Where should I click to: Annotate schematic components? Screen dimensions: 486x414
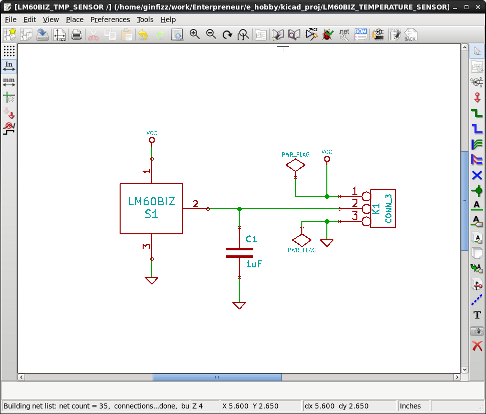[311, 34]
